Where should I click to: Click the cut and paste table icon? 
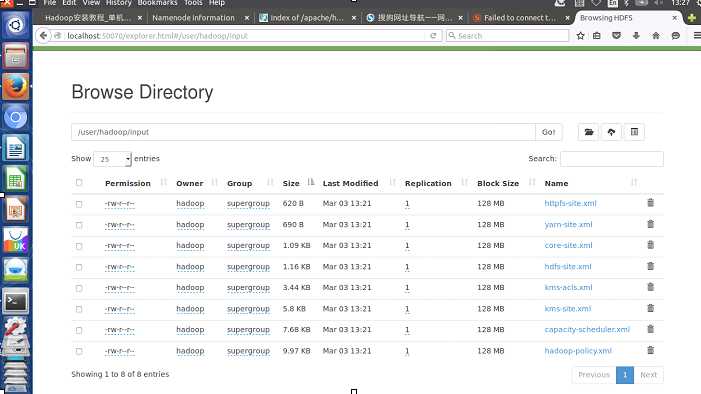[x=634, y=132]
